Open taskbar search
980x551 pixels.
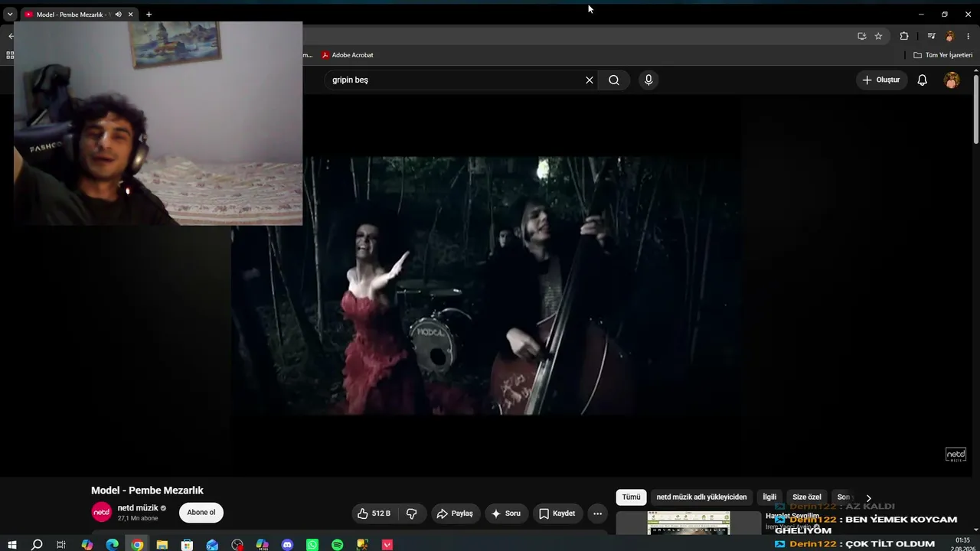pyautogui.click(x=37, y=545)
